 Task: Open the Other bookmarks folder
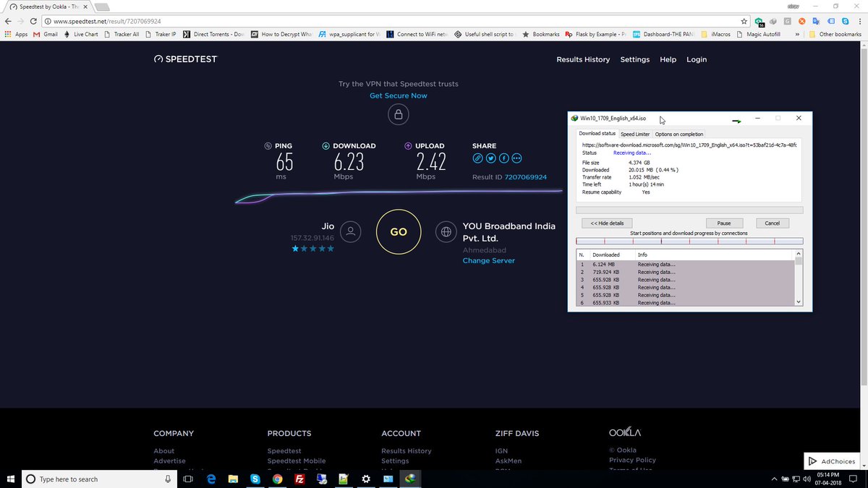coord(835,34)
